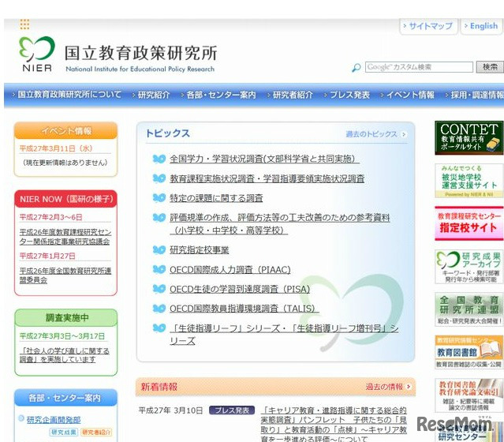Open the 過去の情報 link
Screen dimensions: 504x442
[x=384, y=387]
